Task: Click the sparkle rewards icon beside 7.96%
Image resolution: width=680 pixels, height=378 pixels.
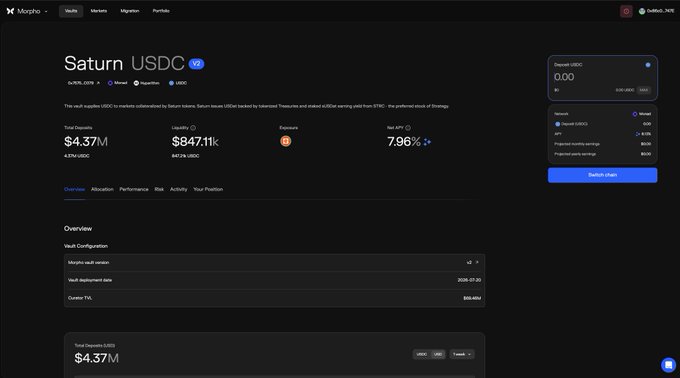Action: pyautogui.click(x=427, y=142)
